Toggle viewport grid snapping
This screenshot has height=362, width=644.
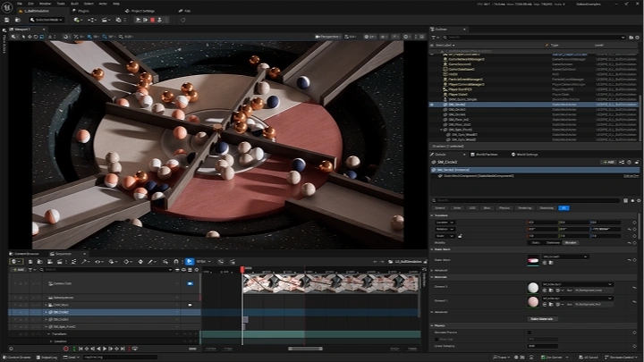[89, 37]
